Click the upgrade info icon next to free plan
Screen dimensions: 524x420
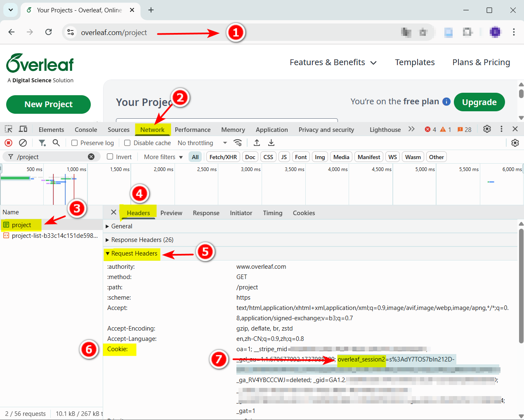click(x=446, y=101)
